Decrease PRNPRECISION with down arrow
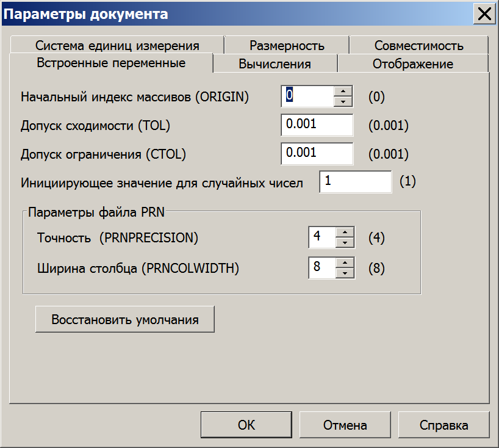This screenshot has height=448, width=499. [x=345, y=242]
